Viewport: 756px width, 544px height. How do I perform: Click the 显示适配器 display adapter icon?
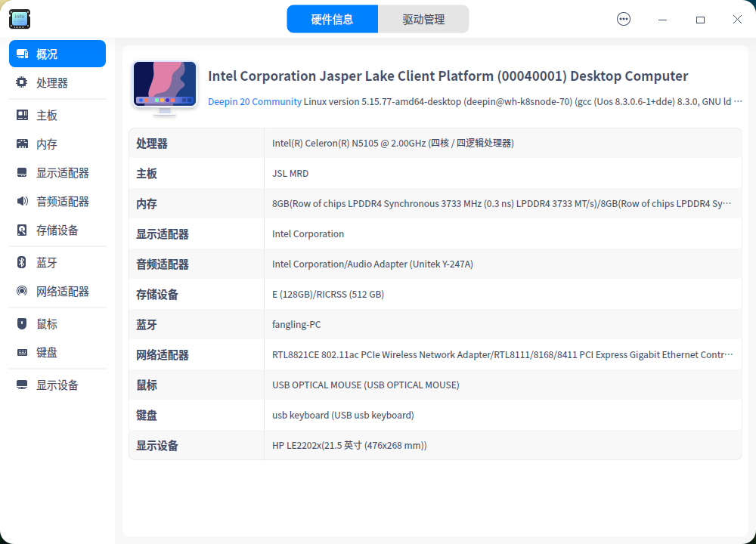click(x=22, y=172)
